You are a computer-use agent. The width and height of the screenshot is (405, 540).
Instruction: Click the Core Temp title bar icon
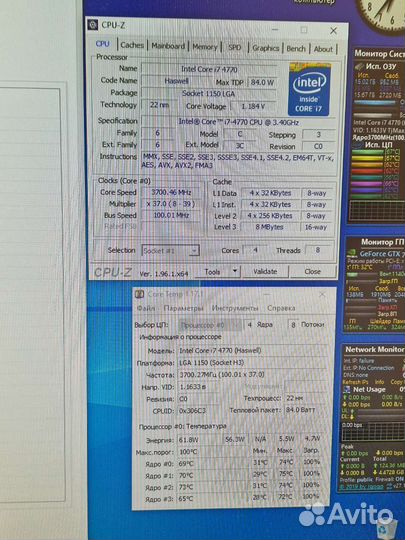139,294
